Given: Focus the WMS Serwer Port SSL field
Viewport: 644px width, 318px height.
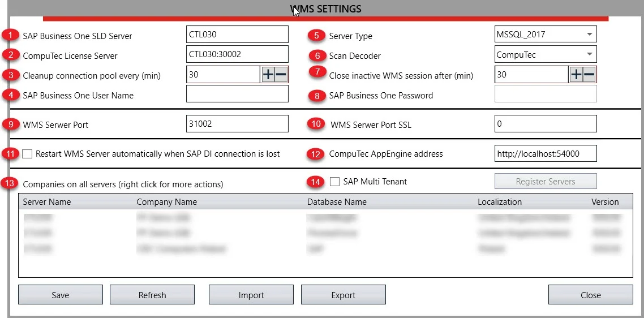Looking at the screenshot, I should (x=546, y=124).
